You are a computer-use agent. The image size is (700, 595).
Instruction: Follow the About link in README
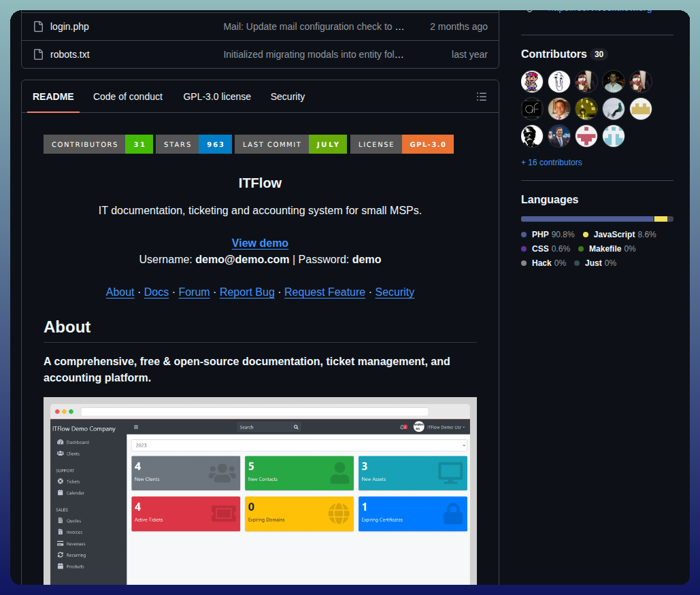[120, 292]
